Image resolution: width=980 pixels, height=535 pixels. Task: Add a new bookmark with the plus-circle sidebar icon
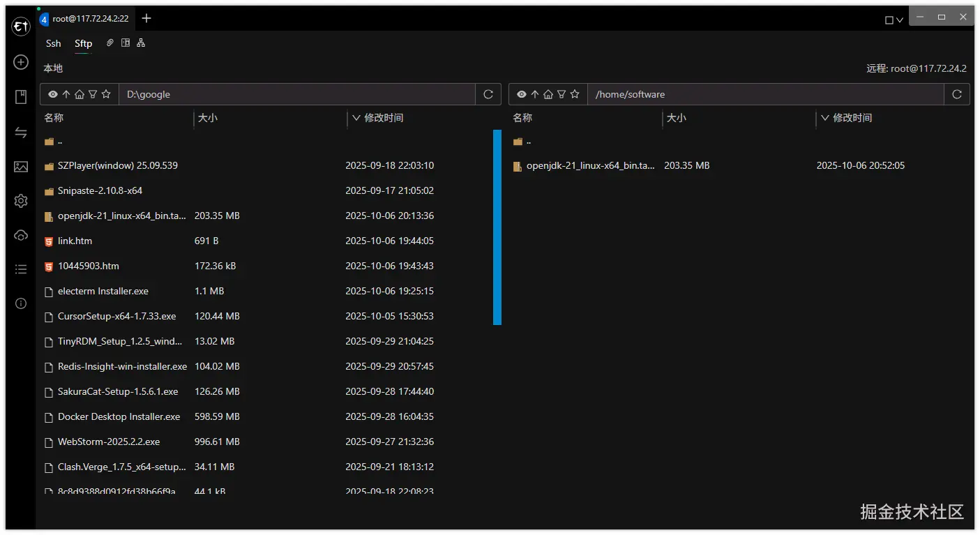(x=21, y=62)
